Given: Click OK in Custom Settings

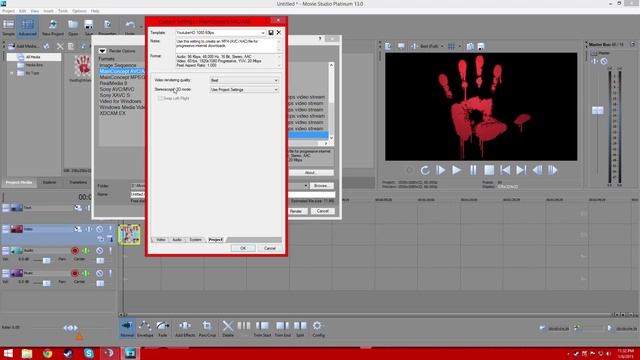Looking at the screenshot, I should [243, 248].
